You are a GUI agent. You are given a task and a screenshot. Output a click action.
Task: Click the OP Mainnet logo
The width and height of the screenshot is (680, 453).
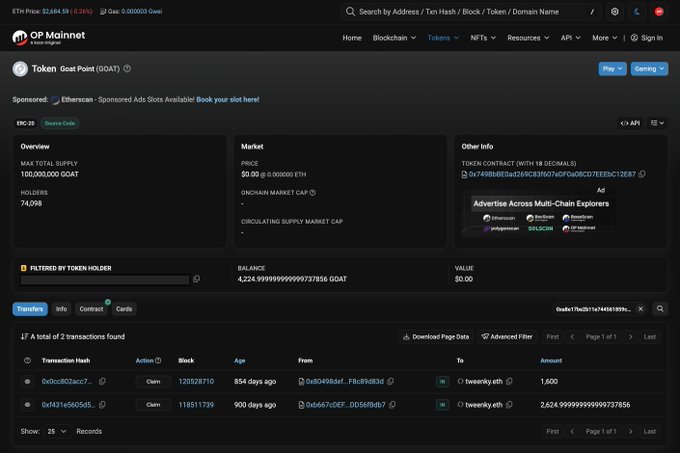click(49, 38)
